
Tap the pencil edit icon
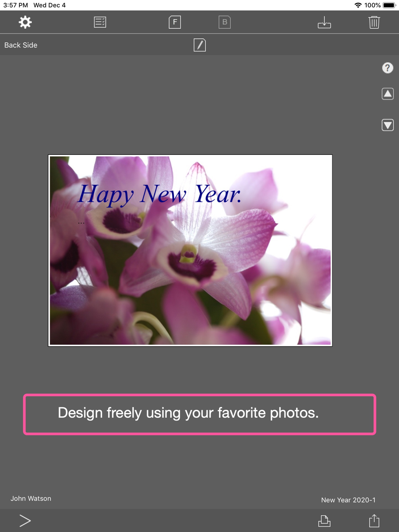click(199, 45)
